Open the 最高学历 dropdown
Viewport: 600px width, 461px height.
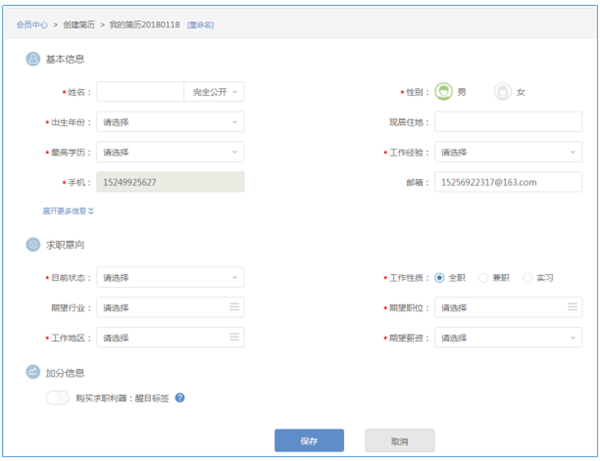[x=170, y=152]
